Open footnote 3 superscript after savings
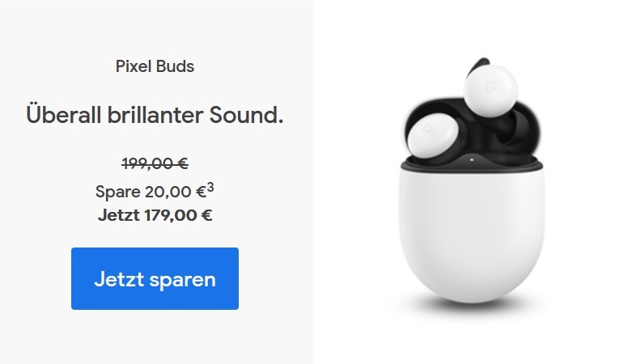This screenshot has height=364, width=628. tap(210, 188)
